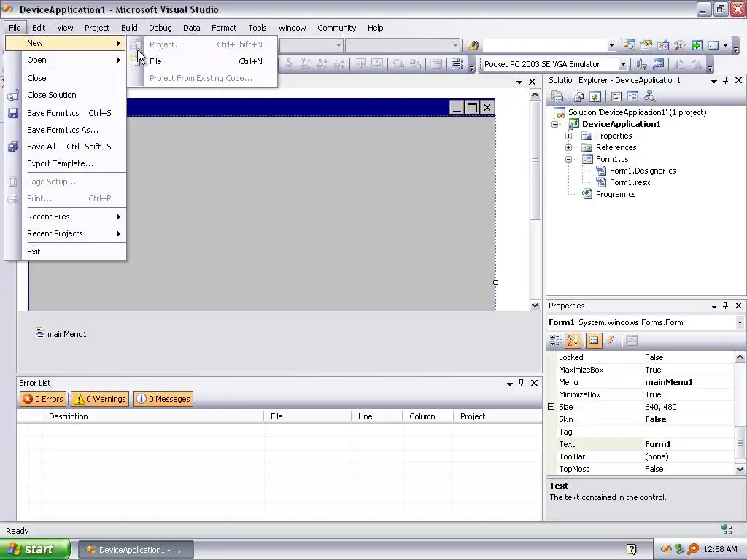
Task: Select Program.cs in Solution Explorer
Action: 616,194
